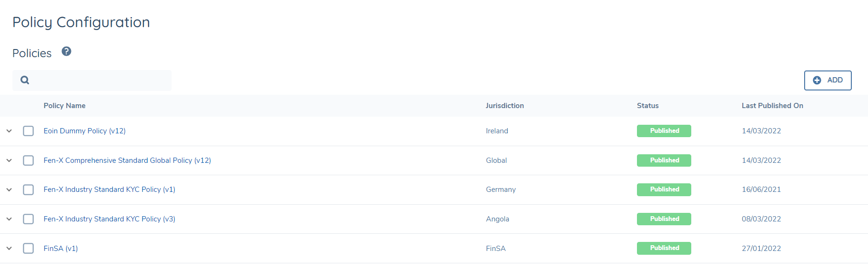Open the FinSA (v1) policy link

61,249
